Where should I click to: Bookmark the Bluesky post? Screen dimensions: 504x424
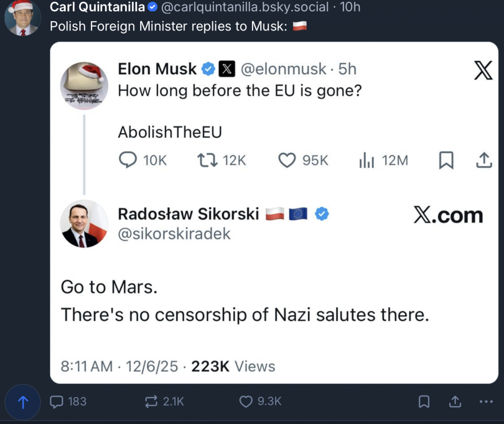pos(423,401)
